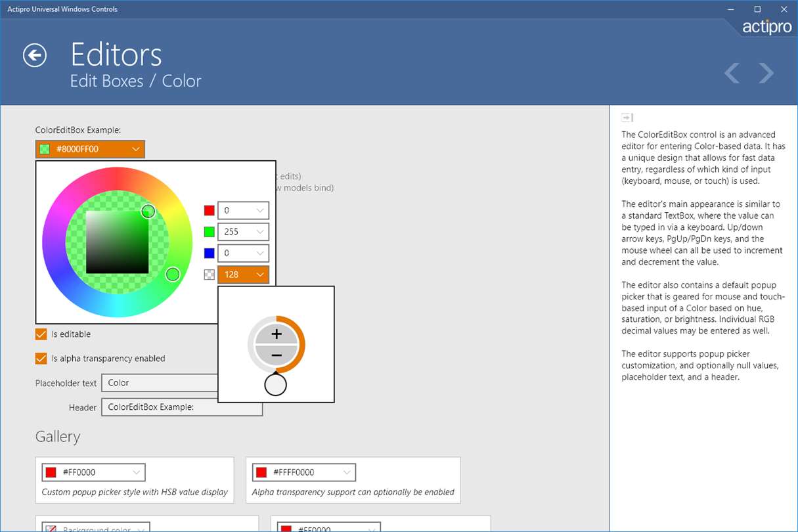Click the Edit Boxes / Color subtitle
Image resolution: width=798 pixels, height=532 pixels.
click(136, 81)
